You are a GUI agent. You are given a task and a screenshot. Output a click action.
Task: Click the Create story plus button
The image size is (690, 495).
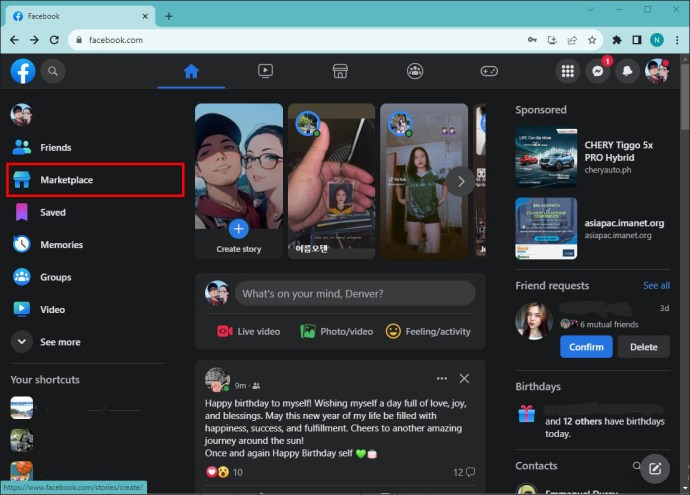239,229
